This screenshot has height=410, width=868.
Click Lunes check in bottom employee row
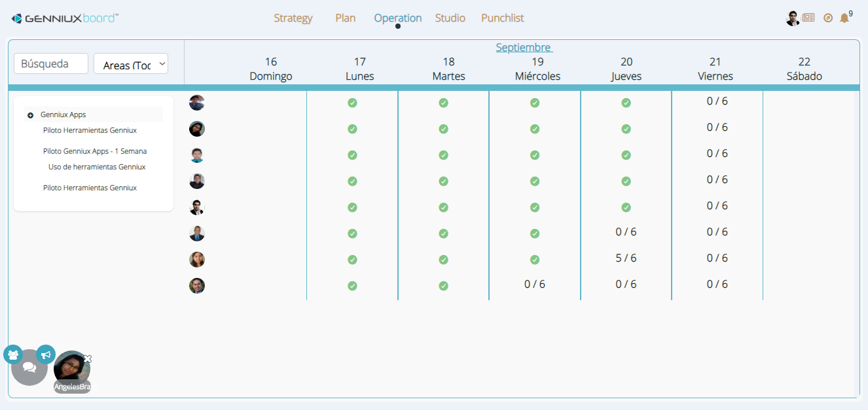point(352,286)
